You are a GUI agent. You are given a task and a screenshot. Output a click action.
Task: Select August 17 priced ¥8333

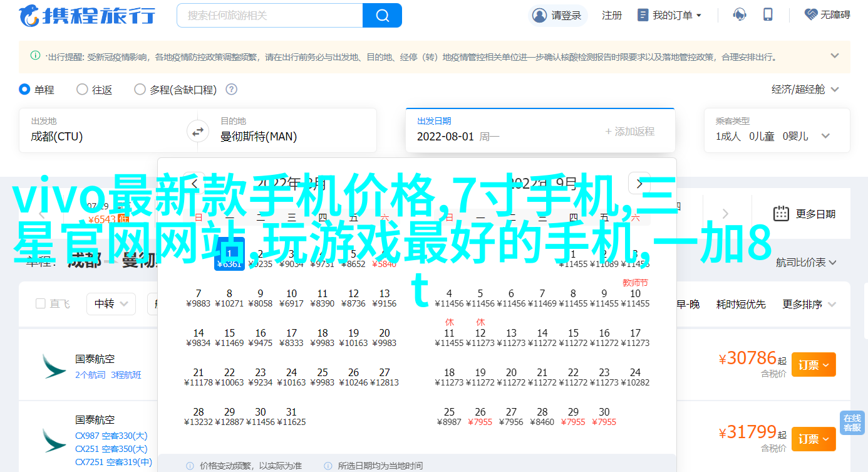(291, 337)
